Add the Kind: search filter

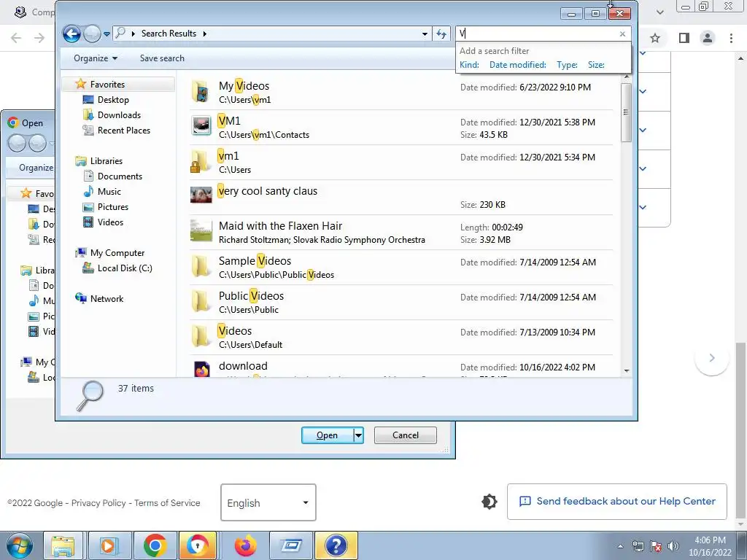[x=469, y=65]
